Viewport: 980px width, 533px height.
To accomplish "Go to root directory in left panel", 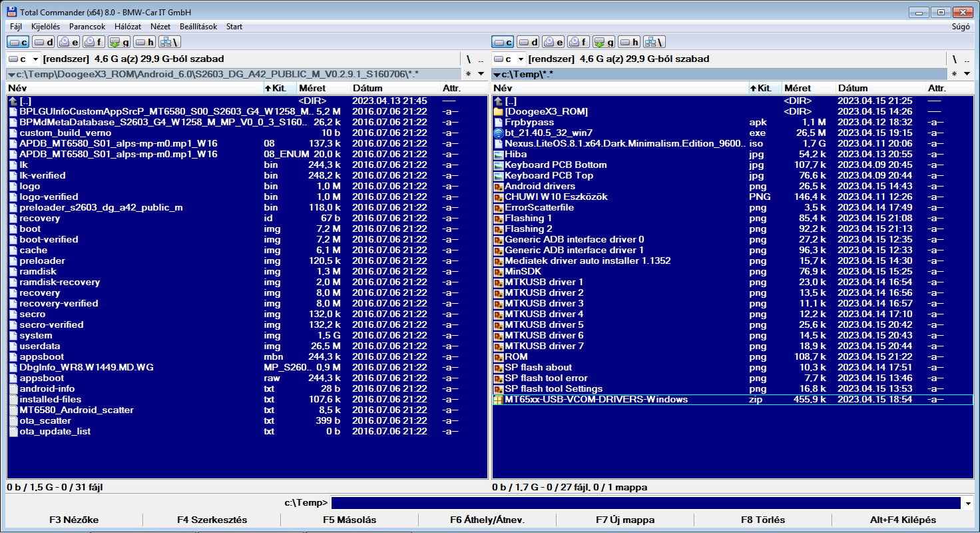I will [x=469, y=59].
